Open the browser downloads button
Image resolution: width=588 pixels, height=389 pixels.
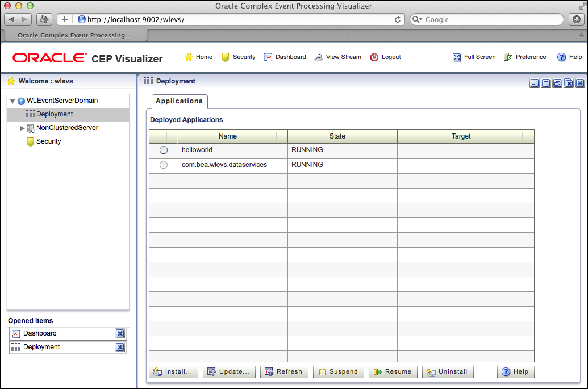pos(577,19)
